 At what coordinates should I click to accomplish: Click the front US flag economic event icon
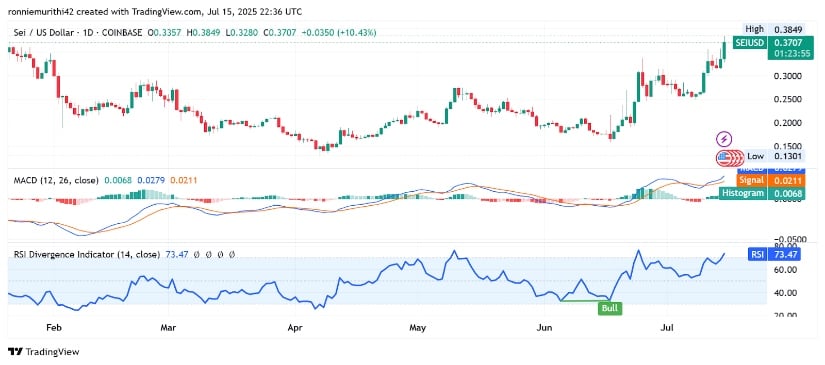pos(724,157)
